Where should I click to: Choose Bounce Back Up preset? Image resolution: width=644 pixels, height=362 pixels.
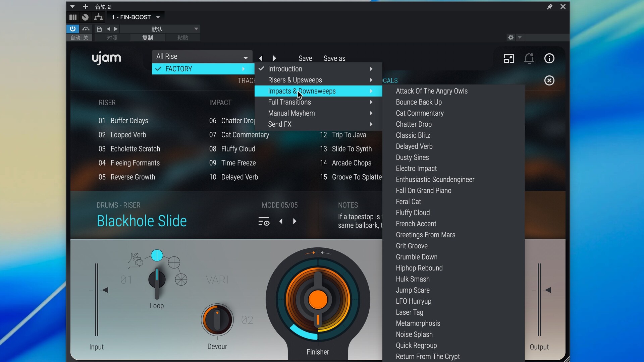coord(453,102)
